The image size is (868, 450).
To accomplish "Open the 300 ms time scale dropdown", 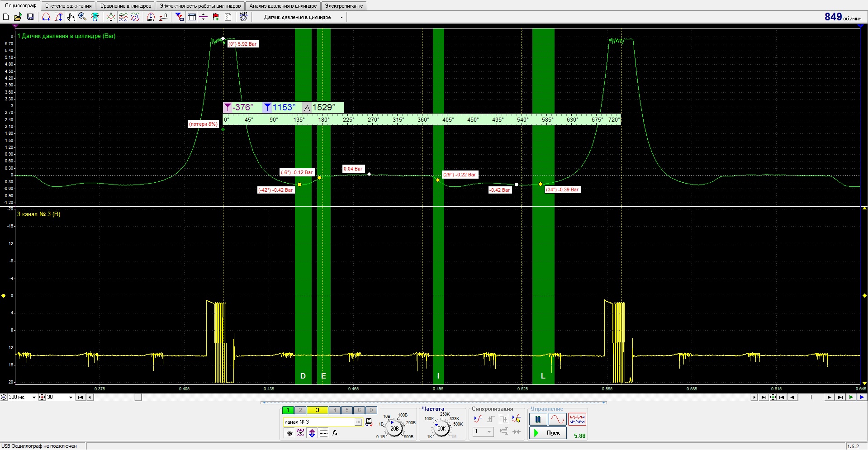I will click(34, 398).
